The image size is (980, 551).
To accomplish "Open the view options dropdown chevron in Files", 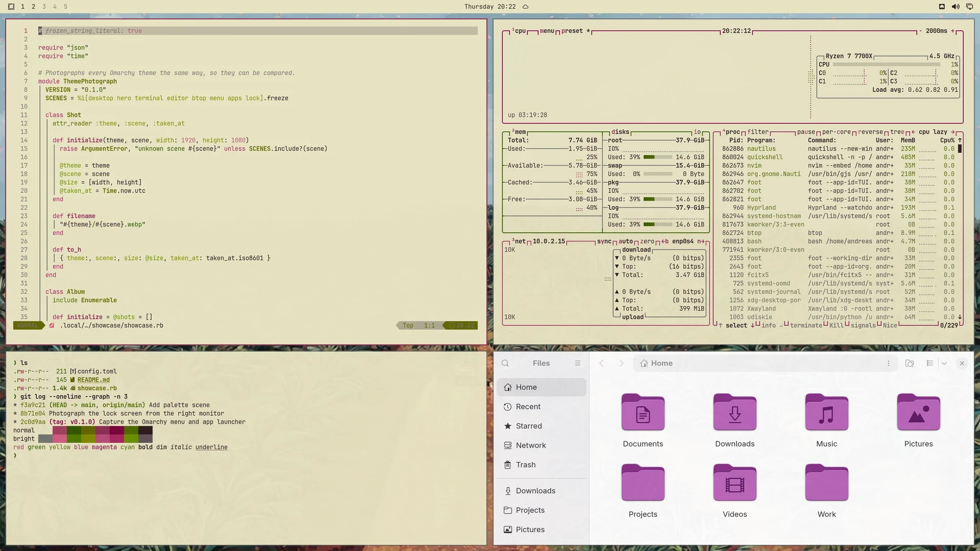I will tap(944, 363).
